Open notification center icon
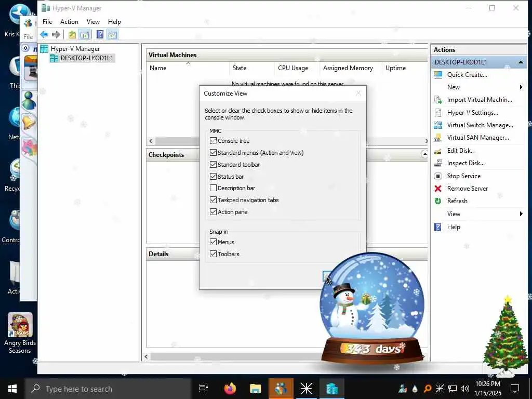Screen dimensions: 532x399 [x=515, y=389]
